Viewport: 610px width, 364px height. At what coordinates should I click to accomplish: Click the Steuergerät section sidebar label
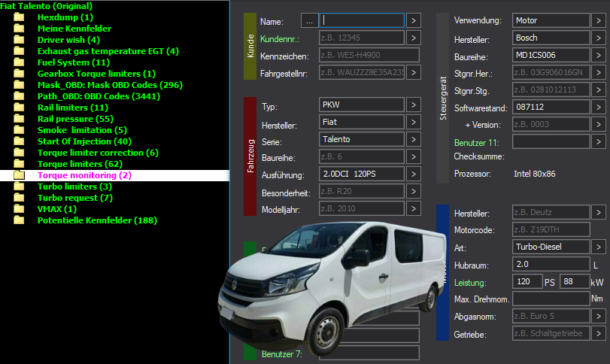click(443, 98)
